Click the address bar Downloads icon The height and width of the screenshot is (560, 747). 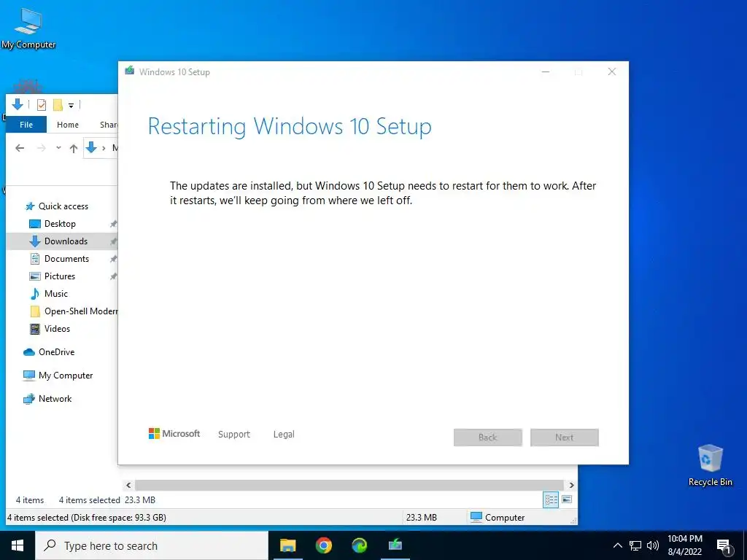[91, 148]
